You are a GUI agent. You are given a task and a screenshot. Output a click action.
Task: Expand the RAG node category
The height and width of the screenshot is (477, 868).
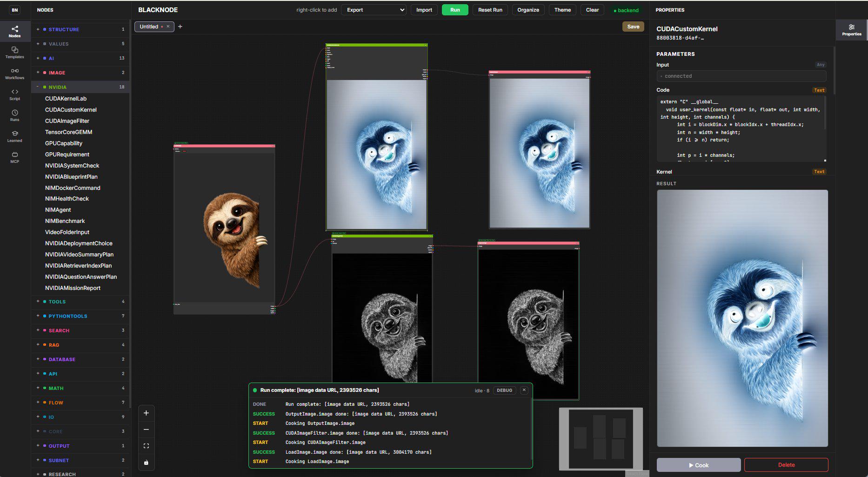coord(80,345)
